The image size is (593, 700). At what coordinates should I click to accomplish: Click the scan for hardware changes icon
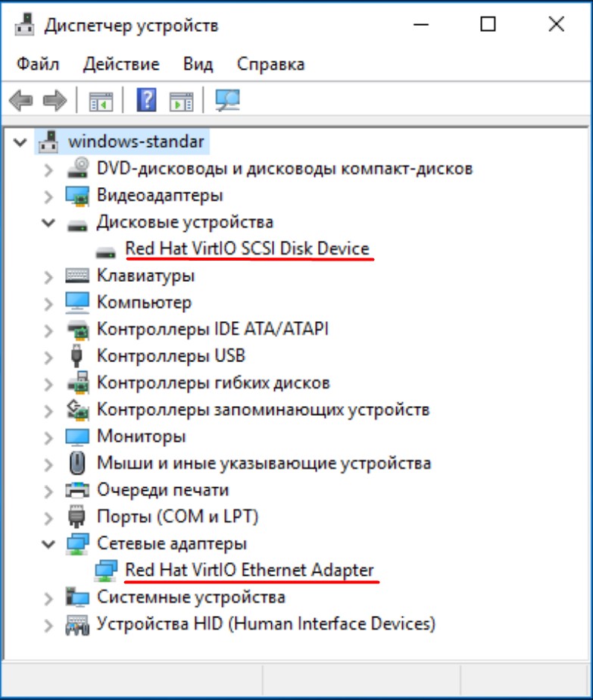tap(226, 100)
